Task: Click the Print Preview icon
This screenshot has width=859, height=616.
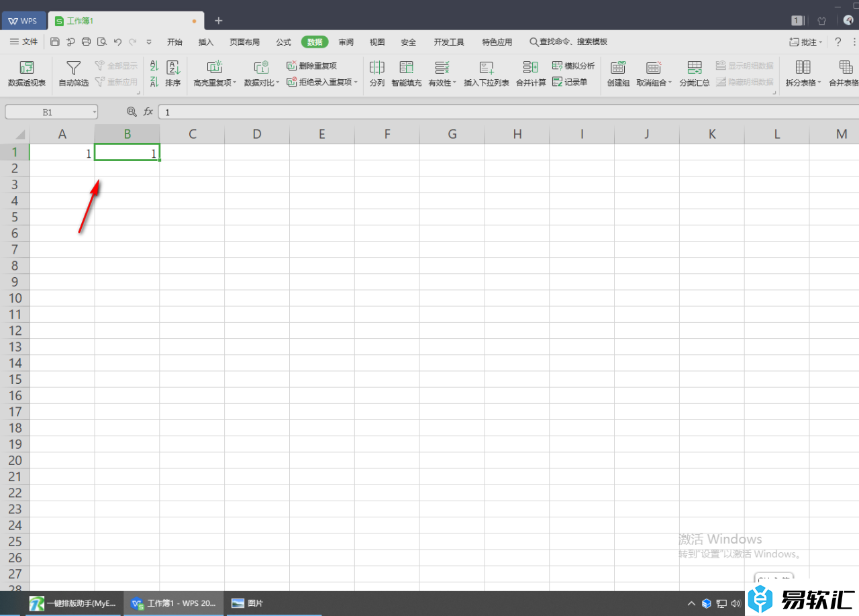Action: pos(101,42)
